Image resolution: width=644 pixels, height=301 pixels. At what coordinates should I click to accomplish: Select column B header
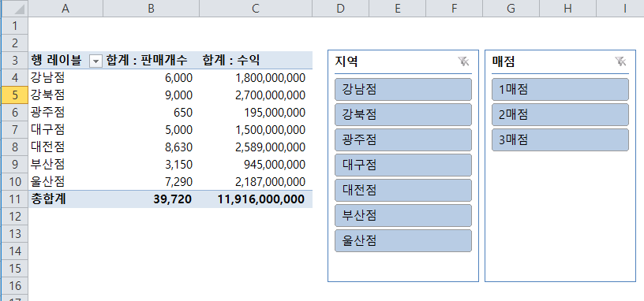coord(152,9)
